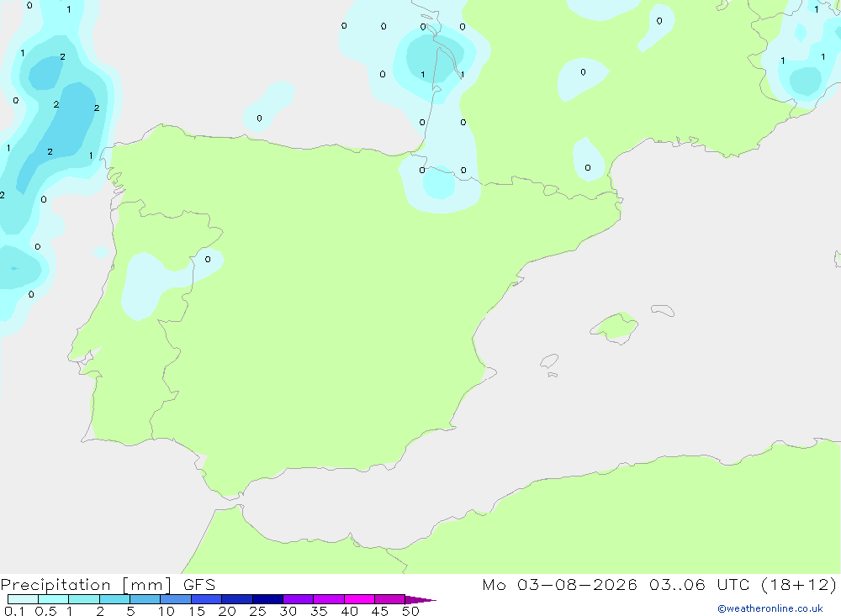841x616 pixels.
Task: Choose the 20–25 mm dark blue swatch
Action: [x=237, y=599]
